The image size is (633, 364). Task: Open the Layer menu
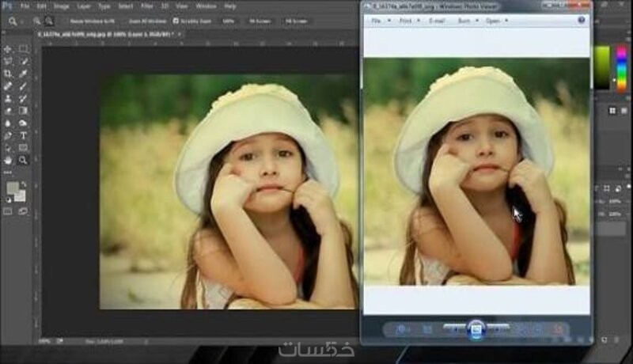[84, 6]
